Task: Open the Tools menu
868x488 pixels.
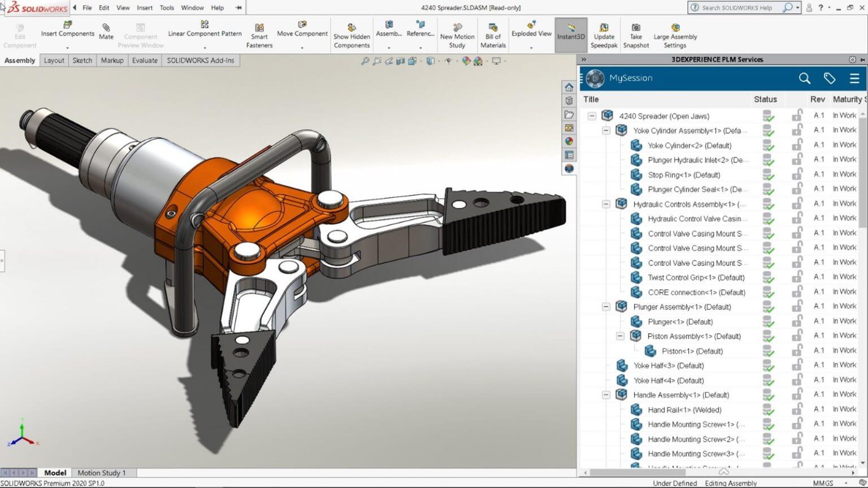Action: pyautogui.click(x=166, y=7)
